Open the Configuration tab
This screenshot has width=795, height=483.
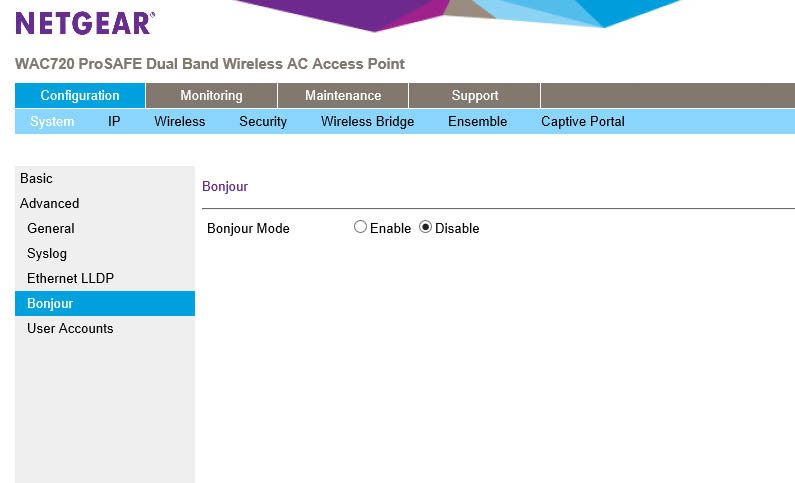click(80, 95)
